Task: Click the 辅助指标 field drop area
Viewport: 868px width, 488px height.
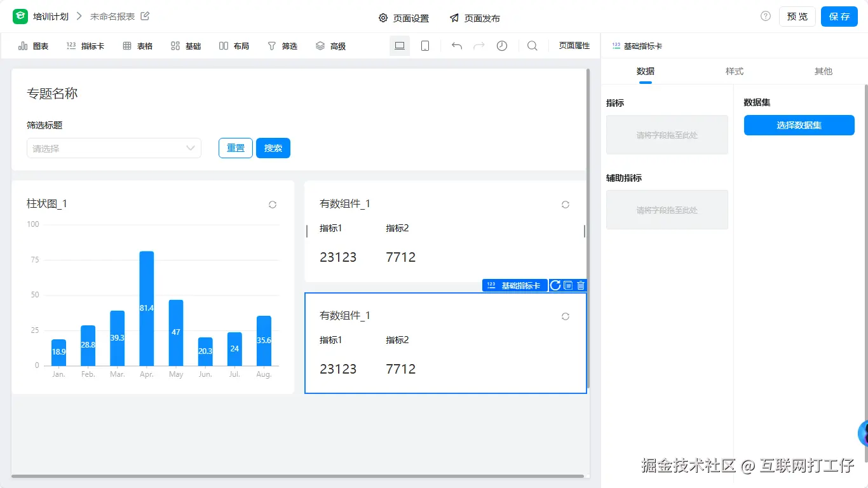Action: pos(667,210)
